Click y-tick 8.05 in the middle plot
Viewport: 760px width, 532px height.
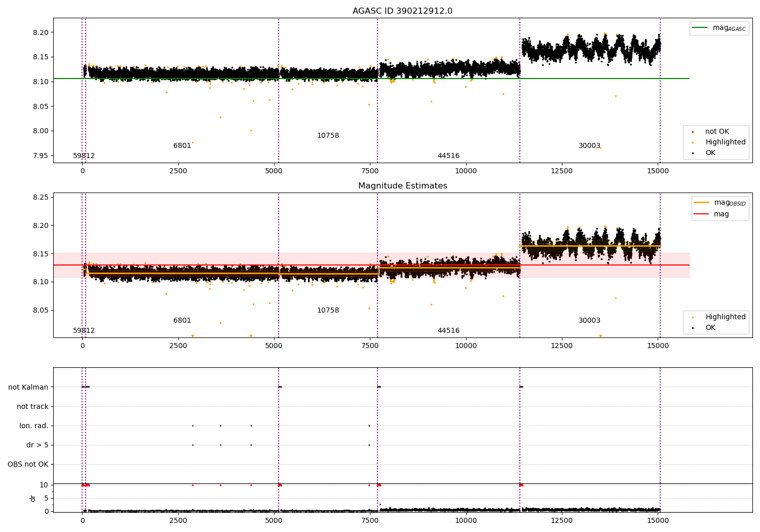coord(41,310)
